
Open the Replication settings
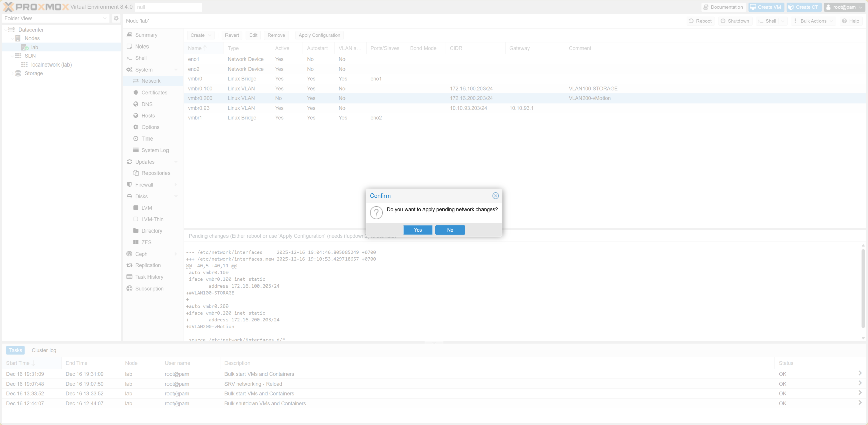coord(148,265)
